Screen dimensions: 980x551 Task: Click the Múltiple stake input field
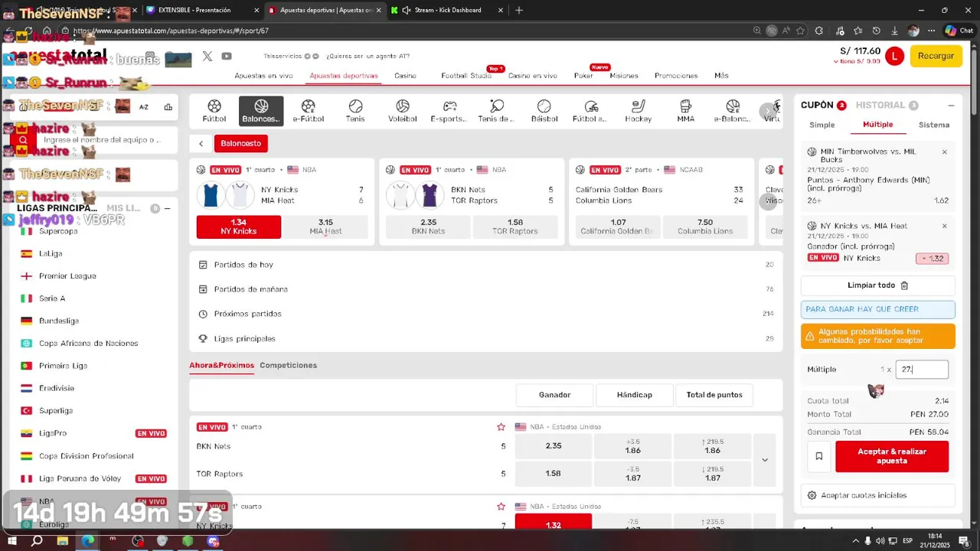[922, 370]
